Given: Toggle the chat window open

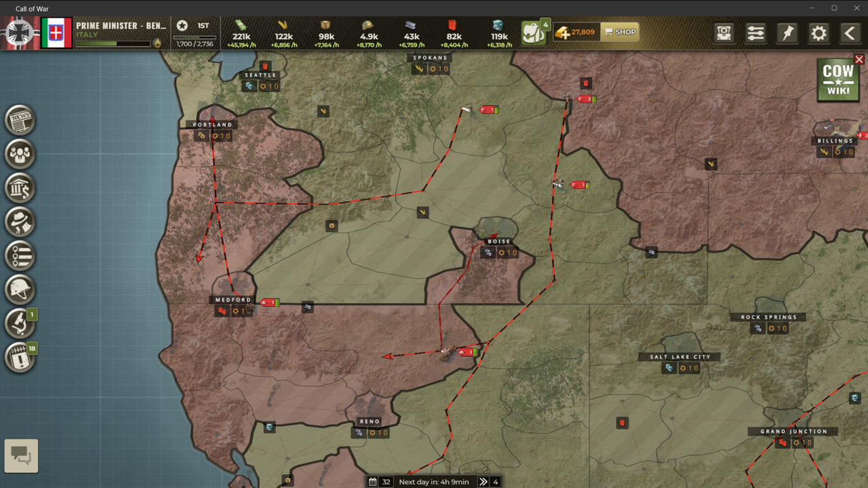Looking at the screenshot, I should pyautogui.click(x=22, y=455).
